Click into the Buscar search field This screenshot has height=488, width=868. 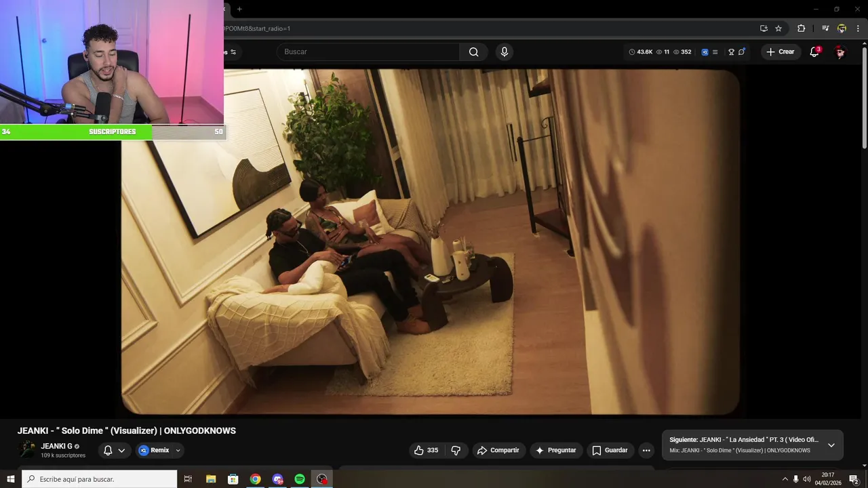click(x=368, y=52)
